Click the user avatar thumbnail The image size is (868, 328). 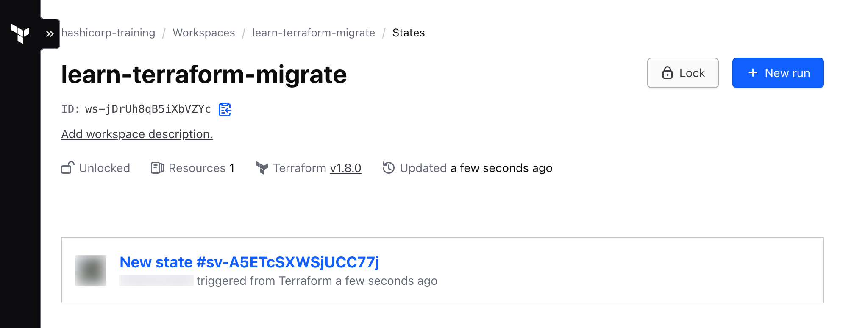click(x=91, y=270)
